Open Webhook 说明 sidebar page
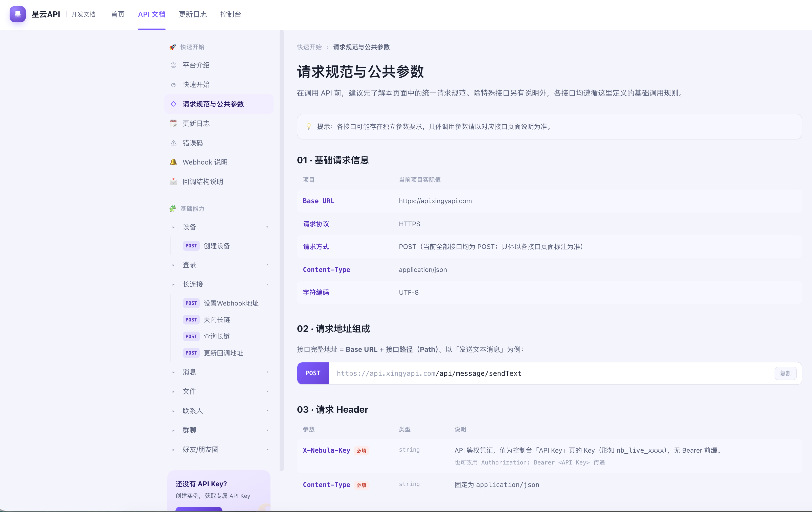The height and width of the screenshot is (512, 812). [x=218, y=162]
